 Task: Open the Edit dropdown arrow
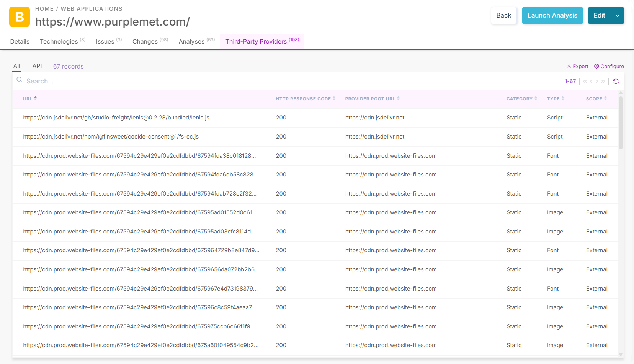(618, 16)
